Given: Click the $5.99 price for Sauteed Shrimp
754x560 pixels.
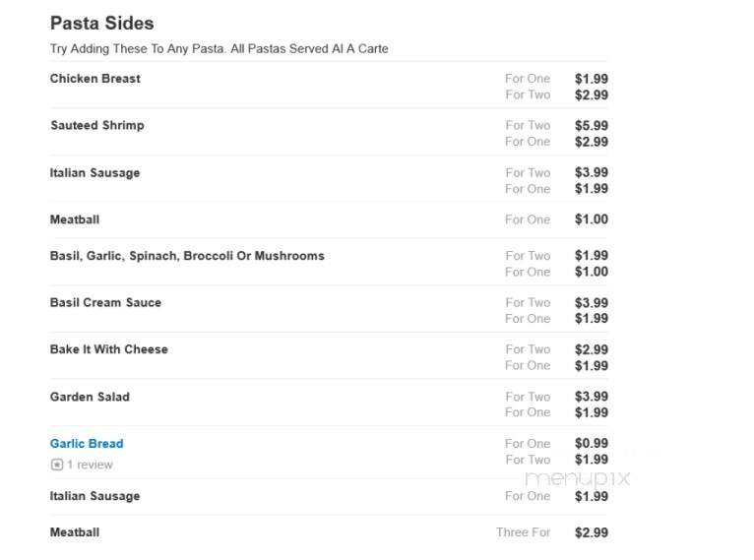Looking at the screenshot, I should [x=592, y=125].
